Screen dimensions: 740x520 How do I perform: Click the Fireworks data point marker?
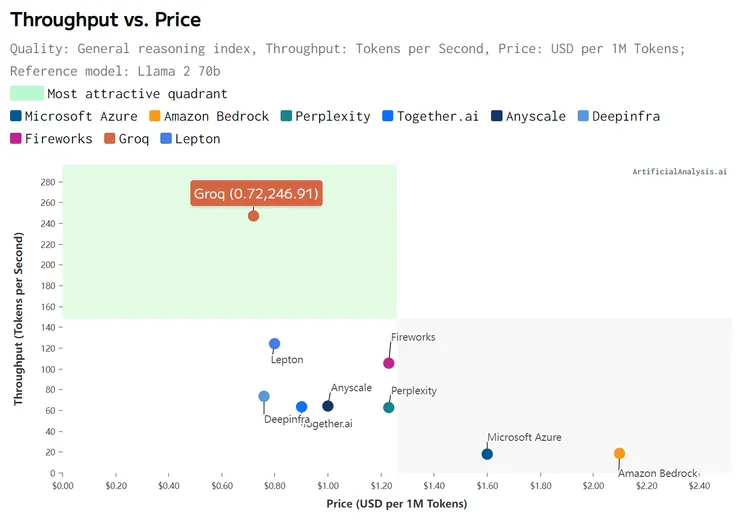point(389,363)
